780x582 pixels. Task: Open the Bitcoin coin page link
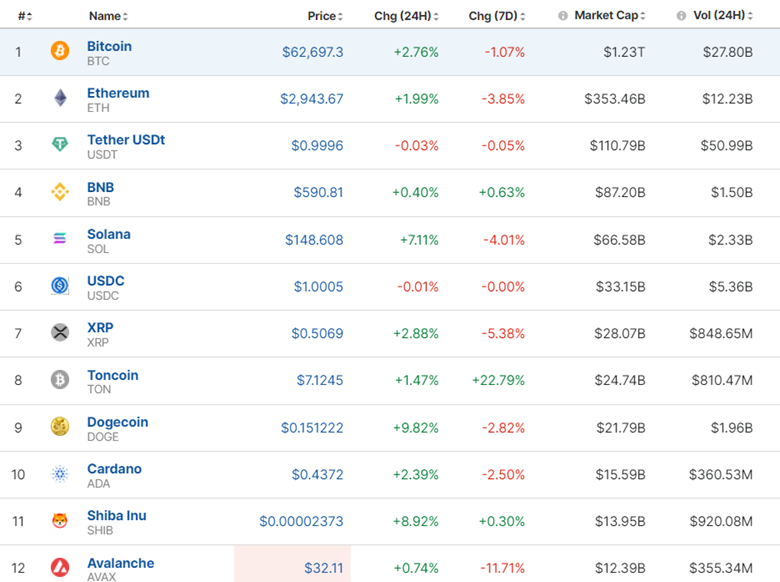tap(109, 46)
